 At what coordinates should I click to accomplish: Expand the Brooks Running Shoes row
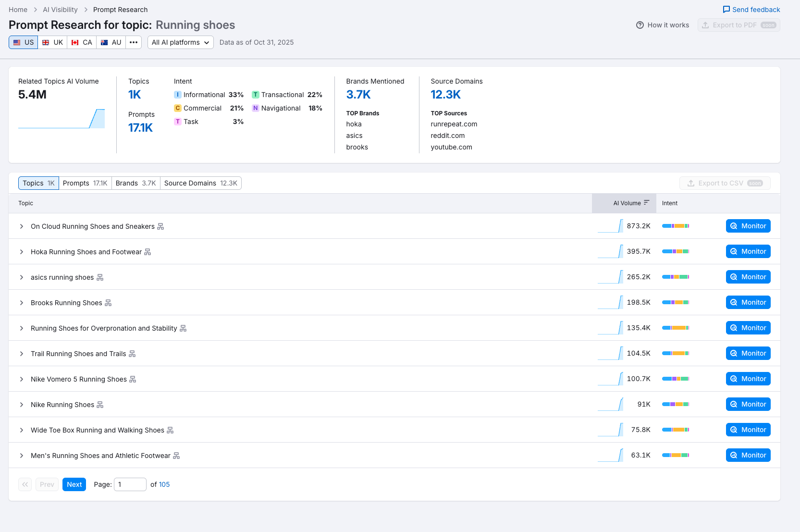(22, 303)
